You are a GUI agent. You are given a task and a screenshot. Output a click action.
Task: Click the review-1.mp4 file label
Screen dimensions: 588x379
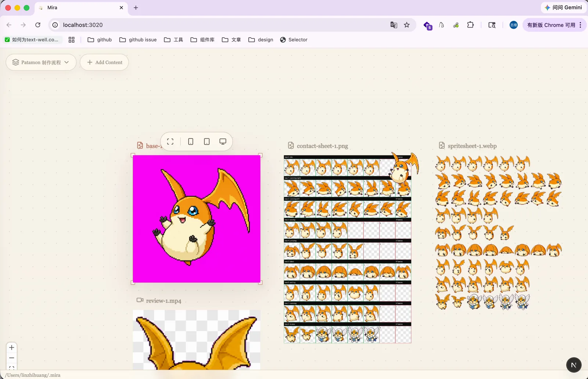click(164, 301)
